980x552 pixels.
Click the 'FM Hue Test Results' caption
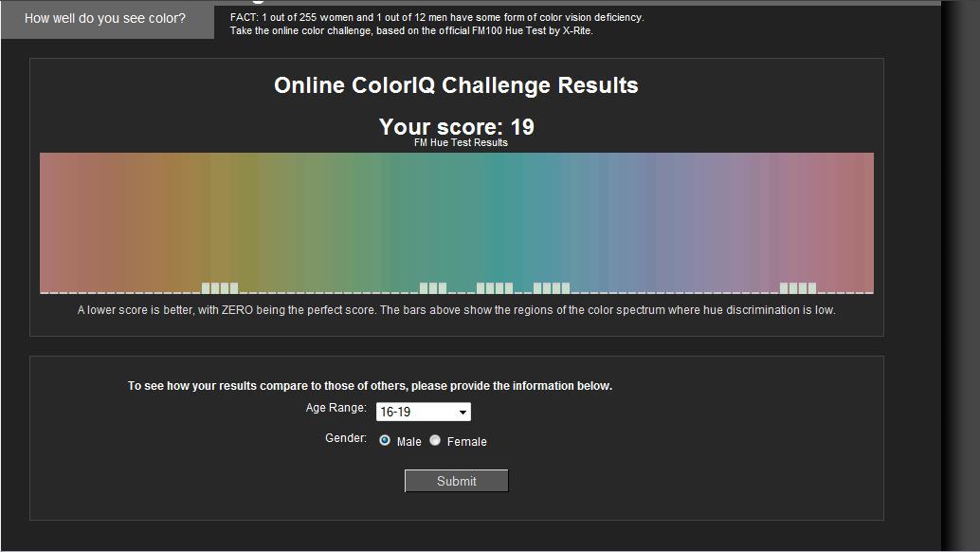click(x=461, y=142)
